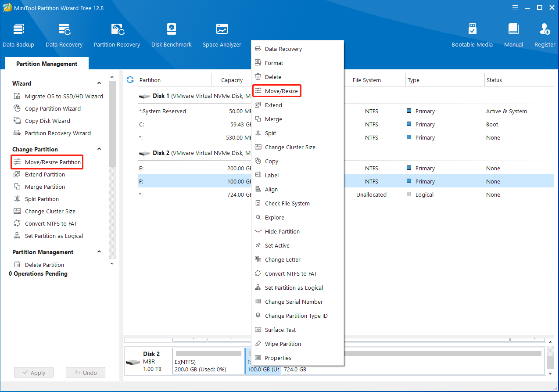Select Set Partition as Logical in sidebar

(x=48, y=236)
